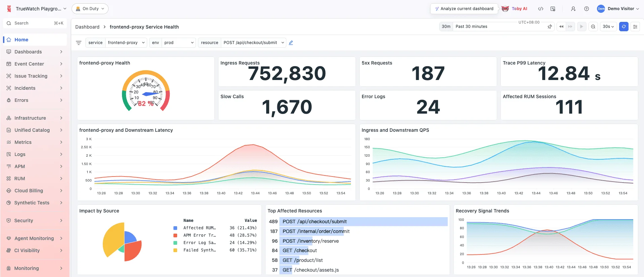Step time range backward with rewind button
Screen dimensions: 644x277
coord(561,27)
